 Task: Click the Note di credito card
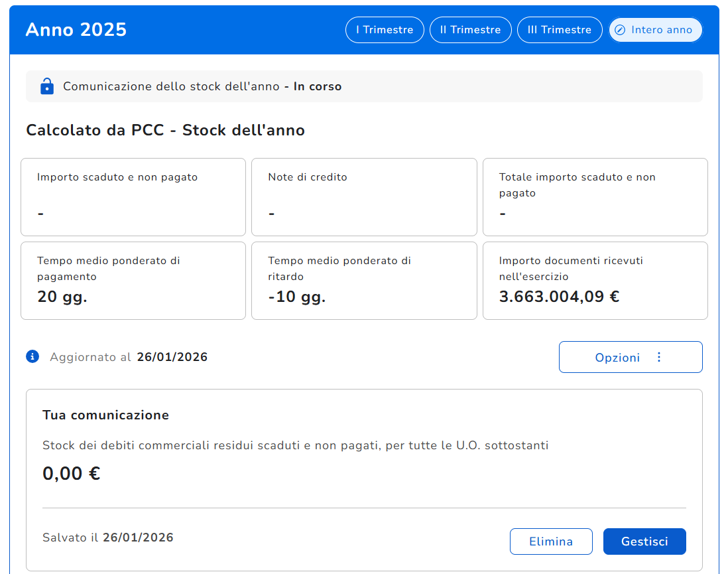tap(364, 197)
